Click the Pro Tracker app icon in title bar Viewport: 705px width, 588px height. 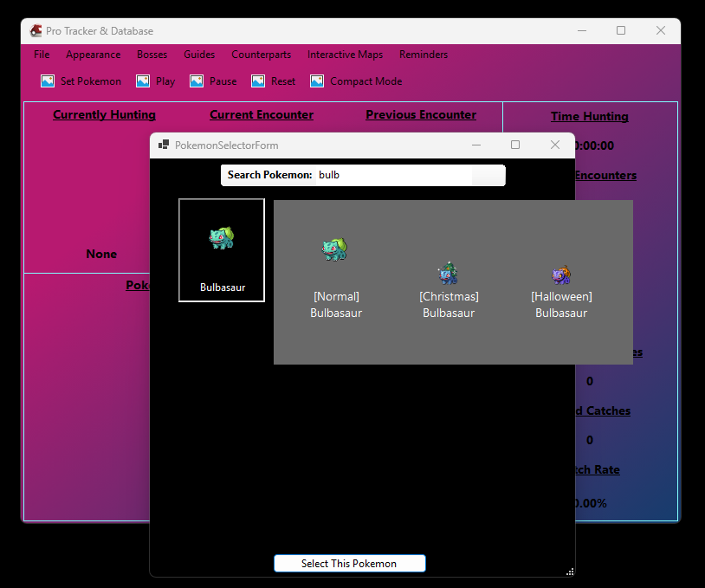(36, 30)
